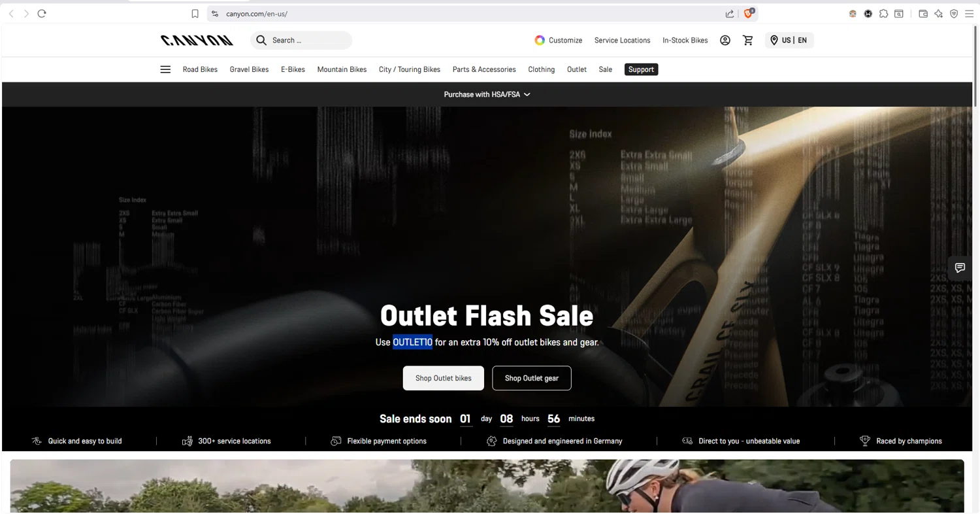Open the Sale menu item
This screenshot has height=514, width=980.
(x=606, y=69)
